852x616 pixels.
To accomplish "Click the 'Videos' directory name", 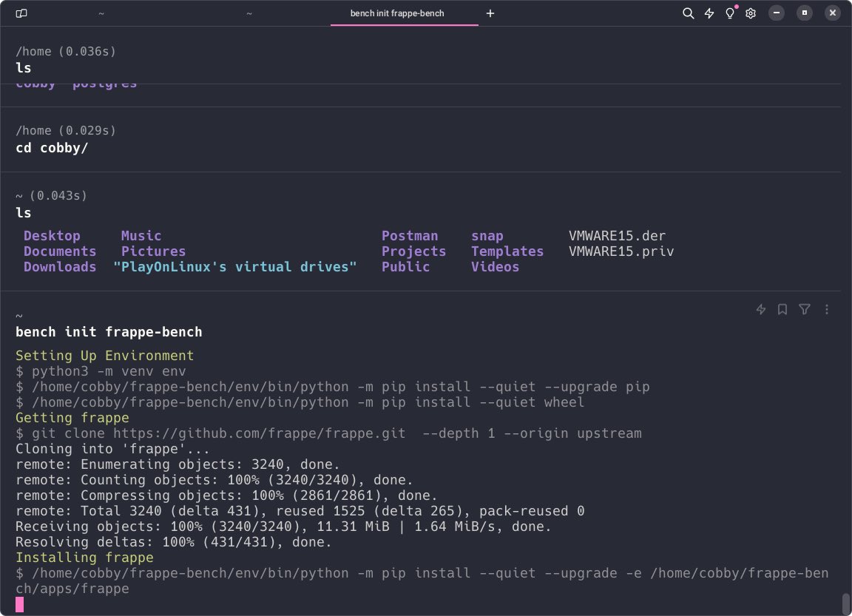I will (x=495, y=267).
